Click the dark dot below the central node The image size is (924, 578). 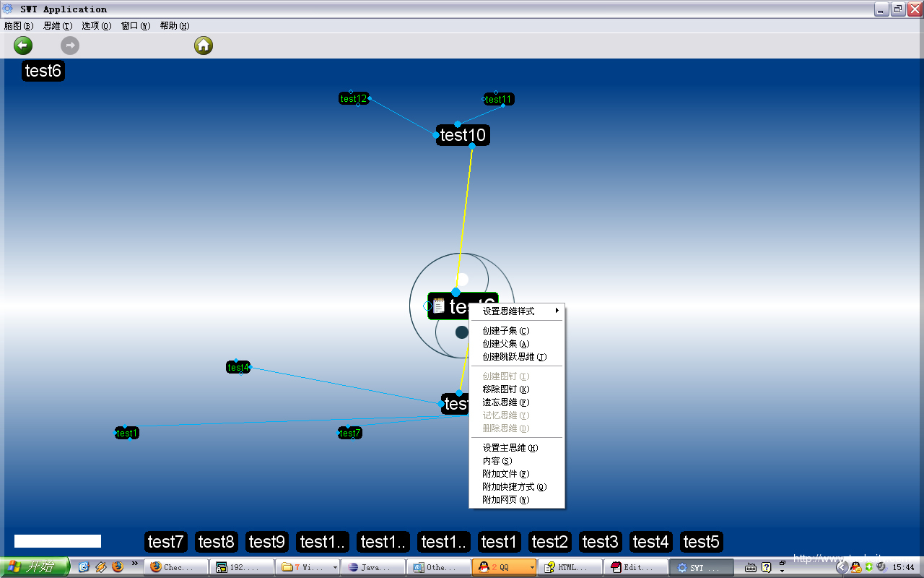(462, 332)
